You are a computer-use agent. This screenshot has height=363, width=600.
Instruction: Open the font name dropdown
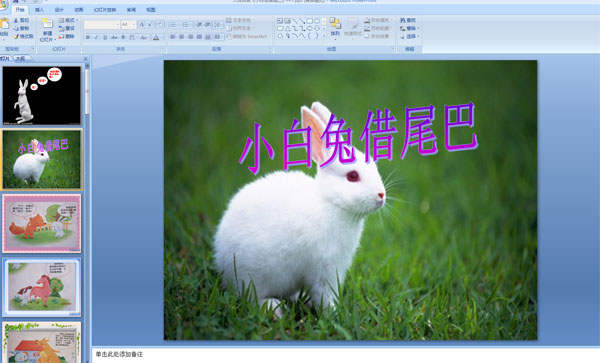click(102, 25)
